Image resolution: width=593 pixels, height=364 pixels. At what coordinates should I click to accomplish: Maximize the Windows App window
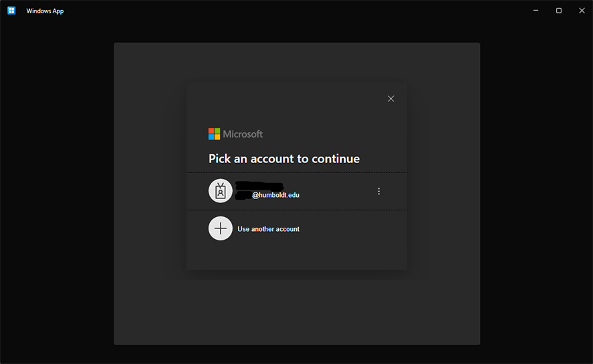click(559, 11)
